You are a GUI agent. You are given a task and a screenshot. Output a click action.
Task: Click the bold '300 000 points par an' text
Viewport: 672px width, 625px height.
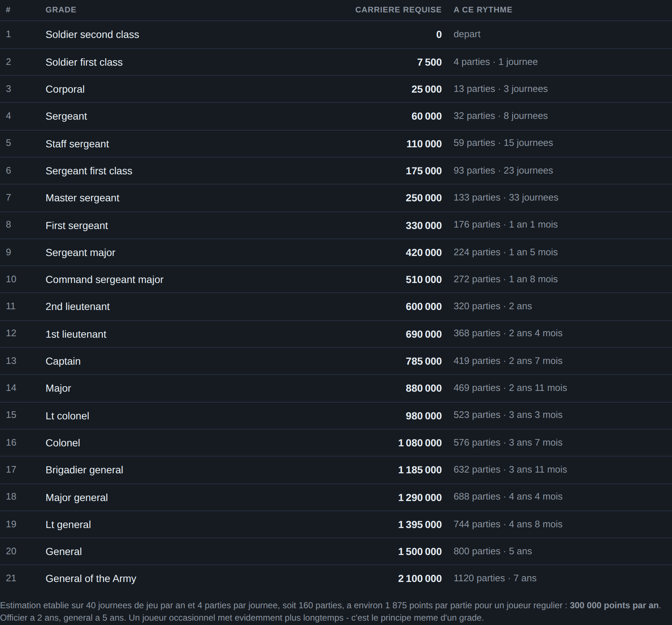coord(614,605)
